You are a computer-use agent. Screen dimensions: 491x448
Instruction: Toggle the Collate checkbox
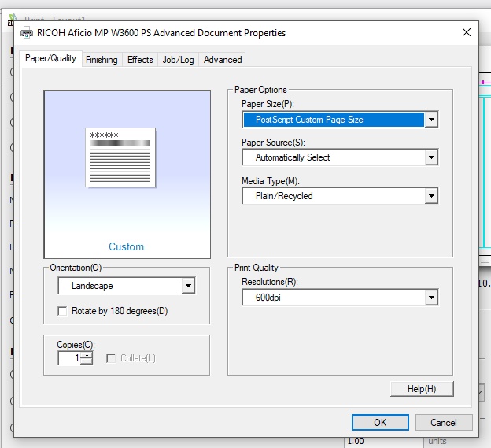tap(111, 358)
